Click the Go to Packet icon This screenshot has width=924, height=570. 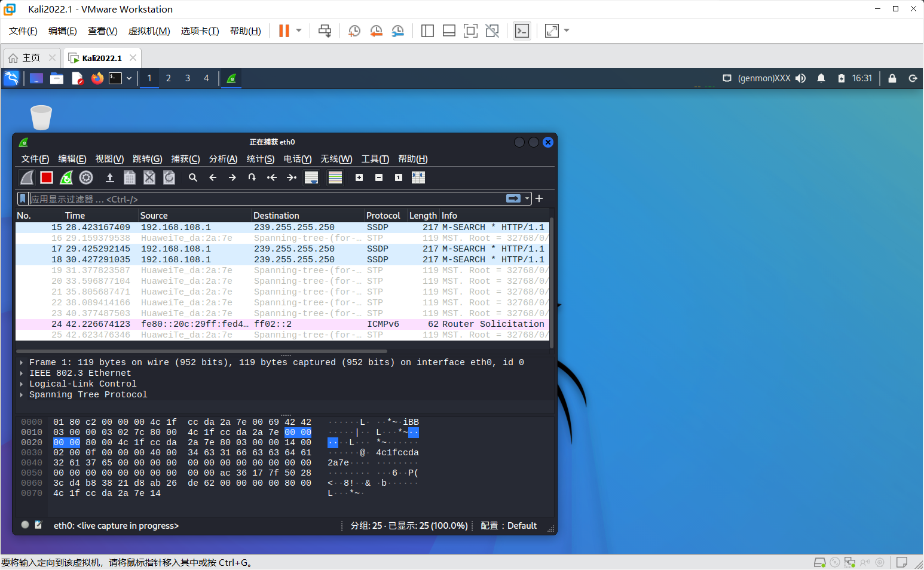(252, 177)
